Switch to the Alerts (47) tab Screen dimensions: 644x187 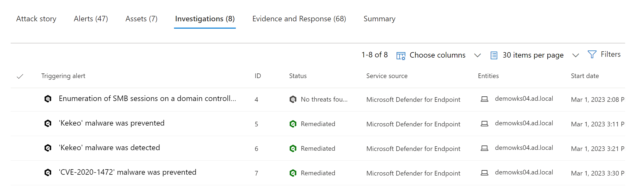(x=91, y=19)
